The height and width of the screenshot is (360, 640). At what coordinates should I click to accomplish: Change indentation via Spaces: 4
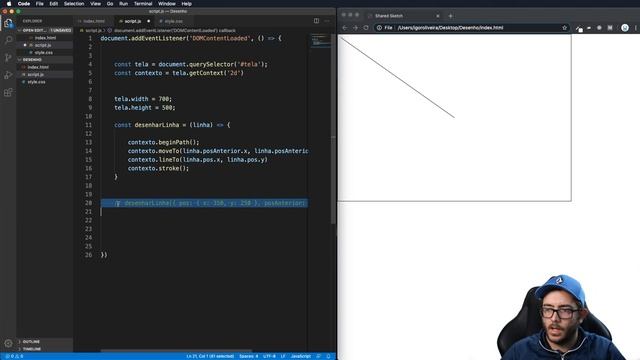click(x=249, y=356)
